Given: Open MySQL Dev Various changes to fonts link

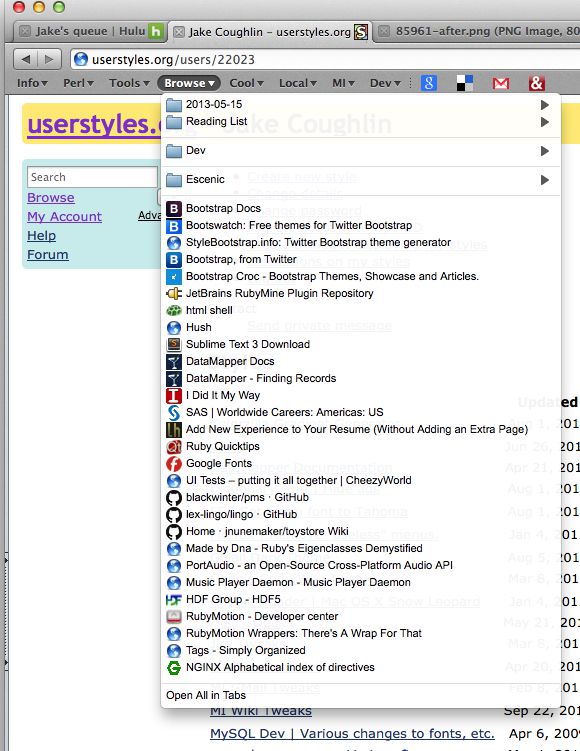Looking at the screenshot, I should point(352,734).
